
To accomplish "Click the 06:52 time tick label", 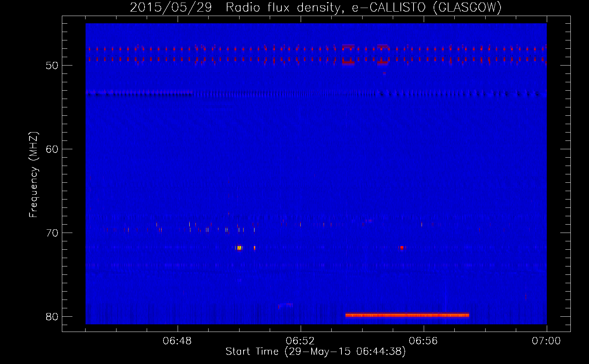I will pyautogui.click(x=300, y=341).
